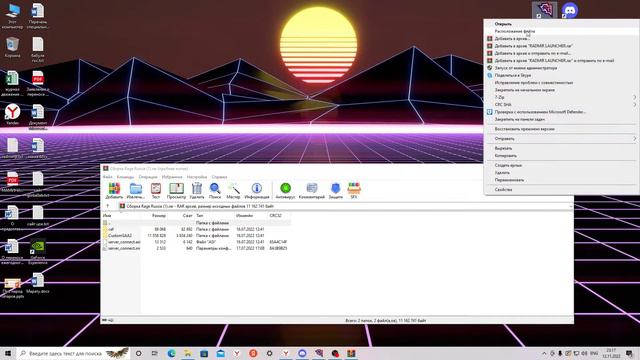
Task: Run the Тест (Test) archive tool
Action: pyautogui.click(x=156, y=191)
